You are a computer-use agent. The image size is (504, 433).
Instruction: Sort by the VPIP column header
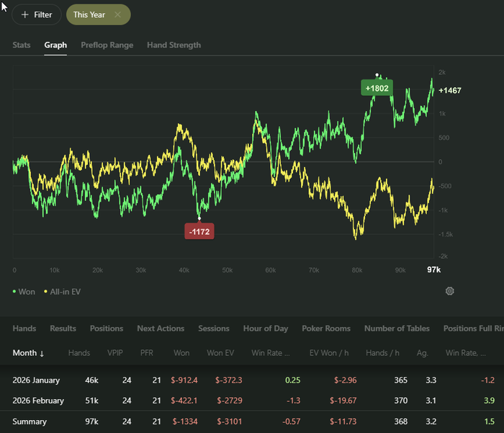coord(115,353)
